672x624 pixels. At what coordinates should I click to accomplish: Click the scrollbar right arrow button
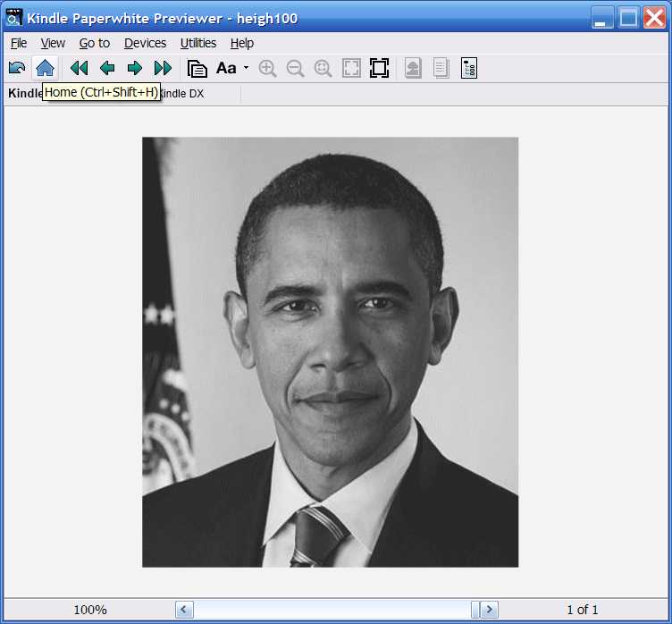489,609
